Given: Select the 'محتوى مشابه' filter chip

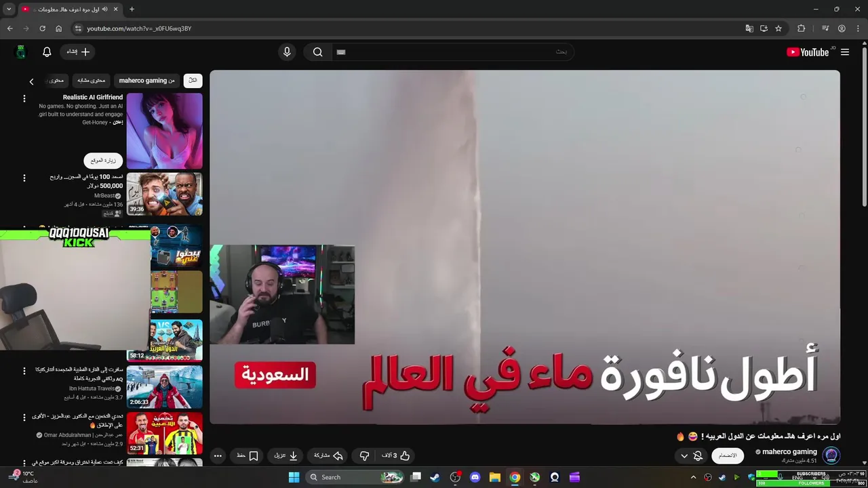Looking at the screenshot, I should 92,80.
